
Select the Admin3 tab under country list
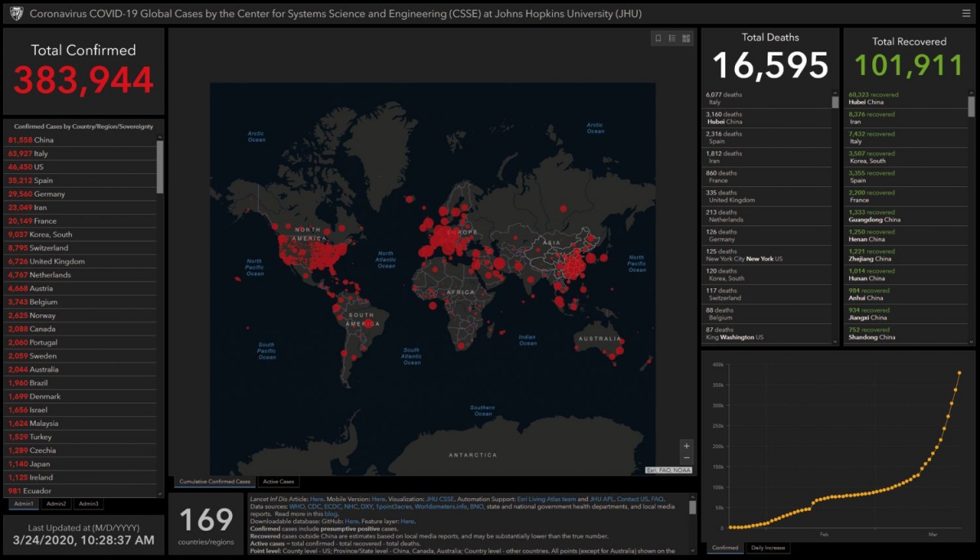pyautogui.click(x=88, y=504)
